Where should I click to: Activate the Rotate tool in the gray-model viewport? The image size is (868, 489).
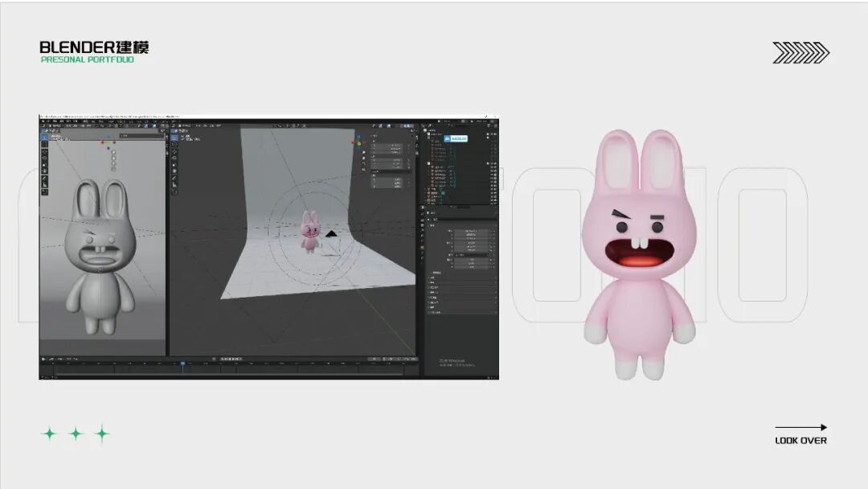45,158
